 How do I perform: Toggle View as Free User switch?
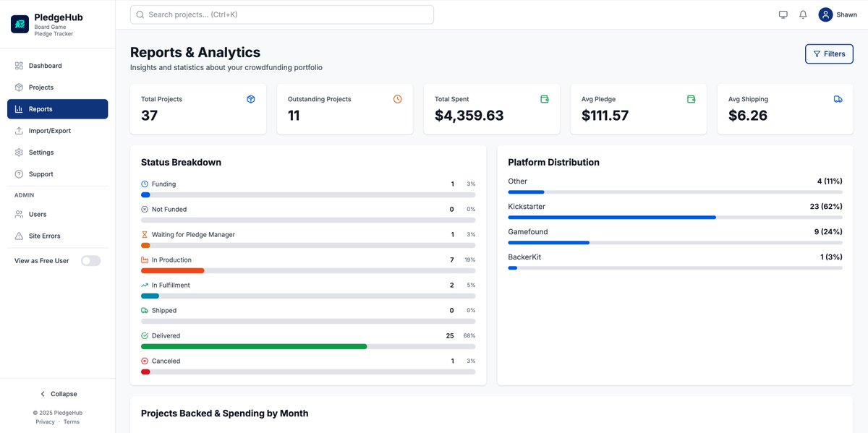(x=90, y=261)
